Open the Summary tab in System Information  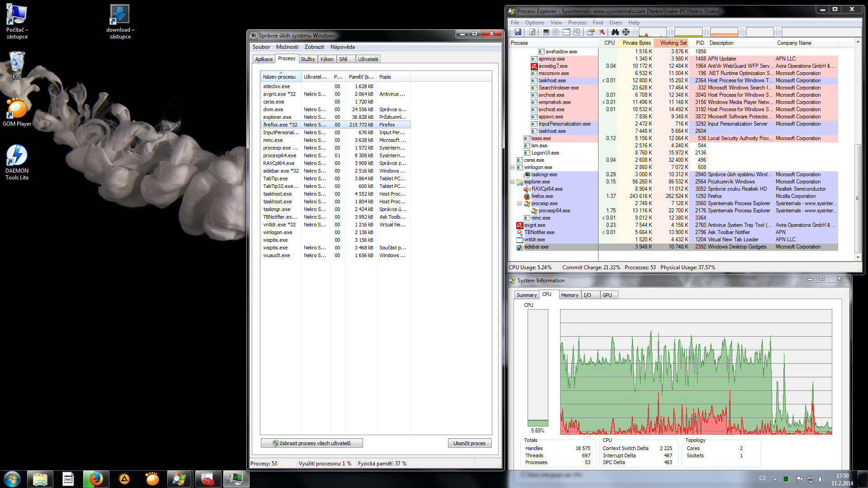click(x=527, y=295)
